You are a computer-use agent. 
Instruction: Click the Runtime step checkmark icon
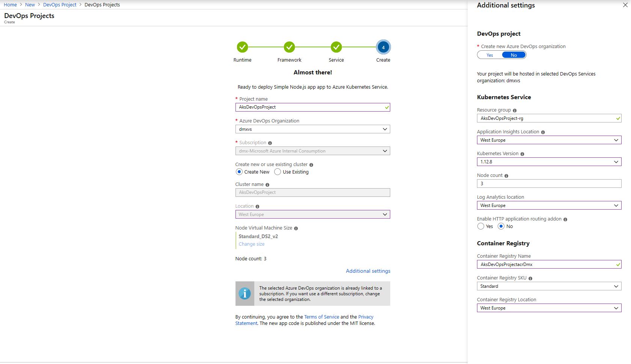[x=242, y=47]
